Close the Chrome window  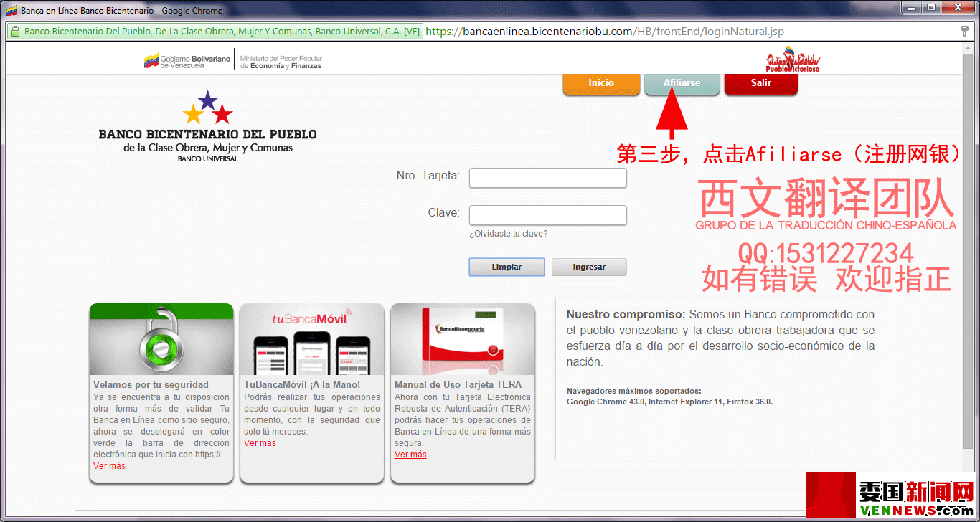pos(958,7)
